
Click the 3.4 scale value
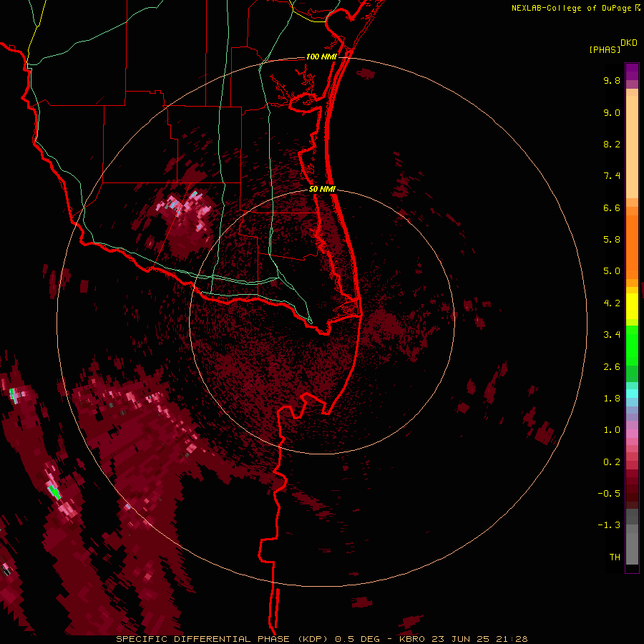click(612, 335)
